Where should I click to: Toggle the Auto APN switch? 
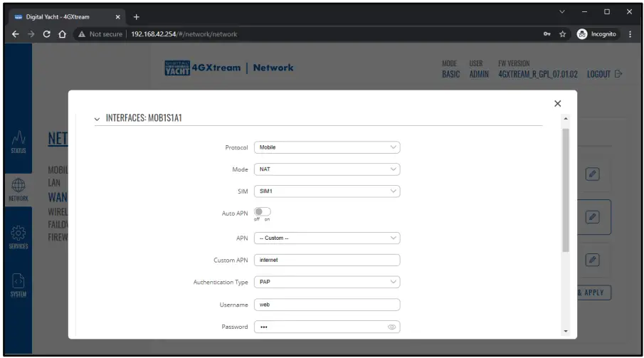click(263, 211)
